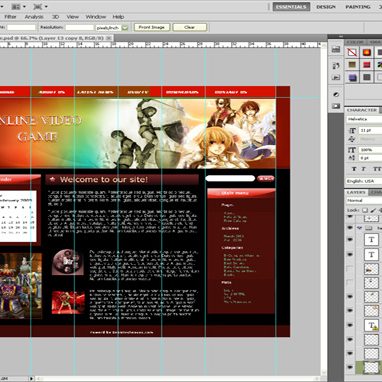Open the English: USA language dropdown
Viewport: 382px width, 382px height.
click(x=364, y=181)
